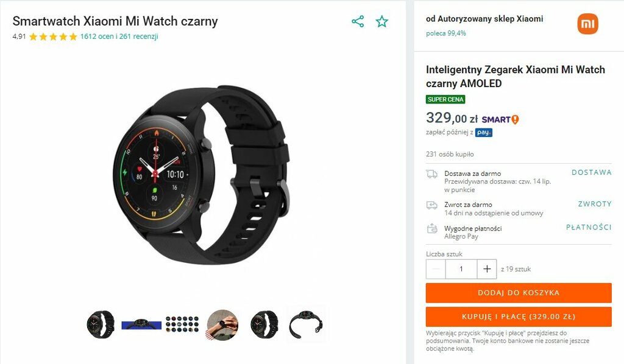Viewport: 624px width, 364px height.
Task: Select the round wrist photo thumbnail
Action: [222, 325]
